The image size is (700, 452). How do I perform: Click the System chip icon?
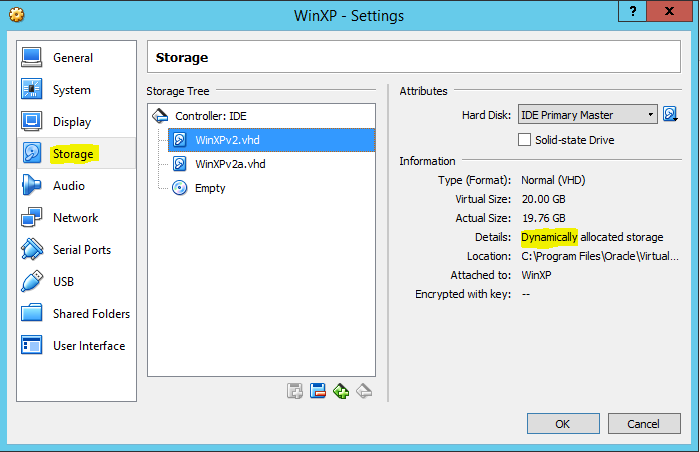point(32,89)
